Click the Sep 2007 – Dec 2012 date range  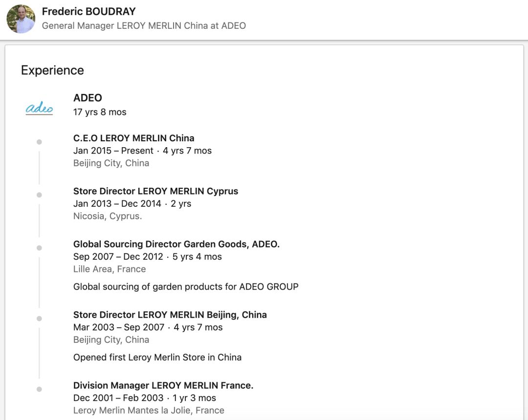(x=118, y=256)
